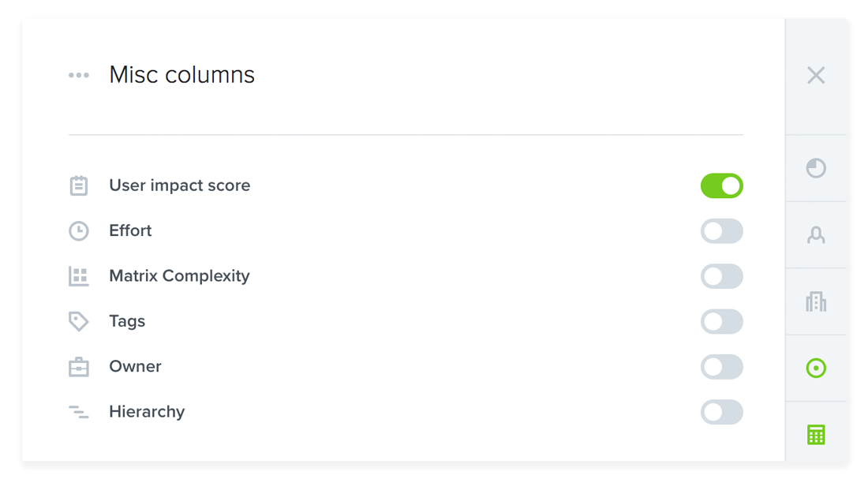This screenshot has width=868, height=479.
Task: Enable the Tags column toggle
Action: click(722, 322)
